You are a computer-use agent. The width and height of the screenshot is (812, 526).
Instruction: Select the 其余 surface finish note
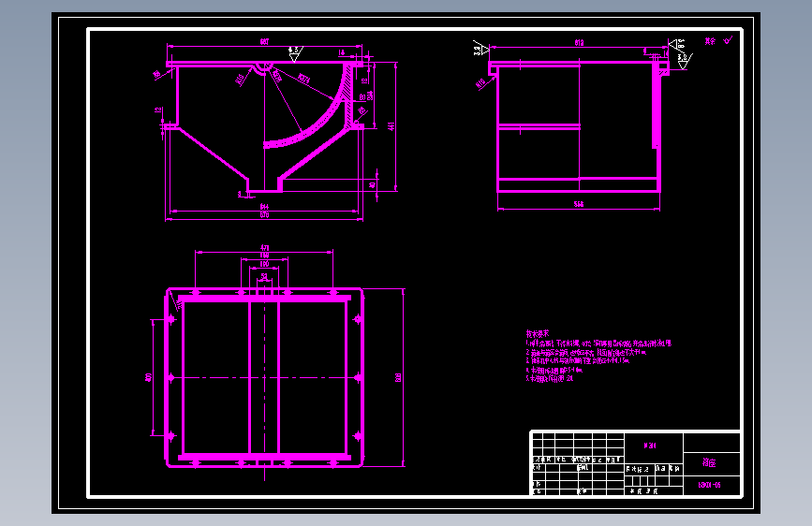click(710, 41)
